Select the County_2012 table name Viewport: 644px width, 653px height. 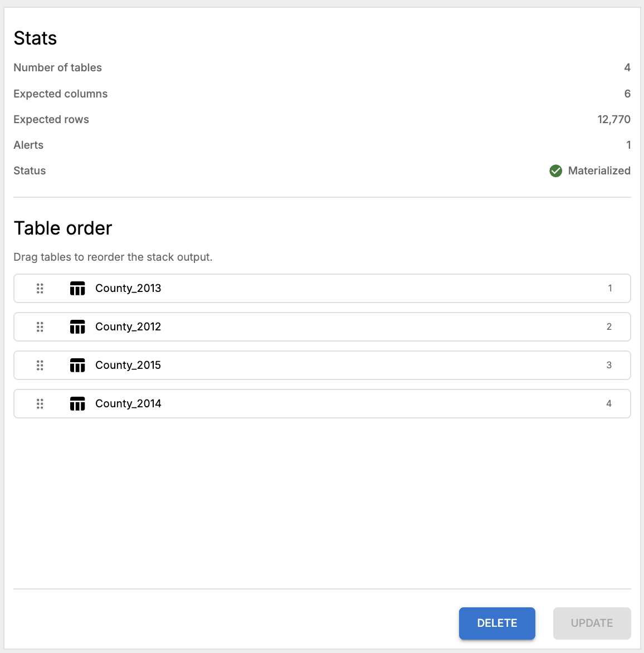pyautogui.click(x=128, y=327)
